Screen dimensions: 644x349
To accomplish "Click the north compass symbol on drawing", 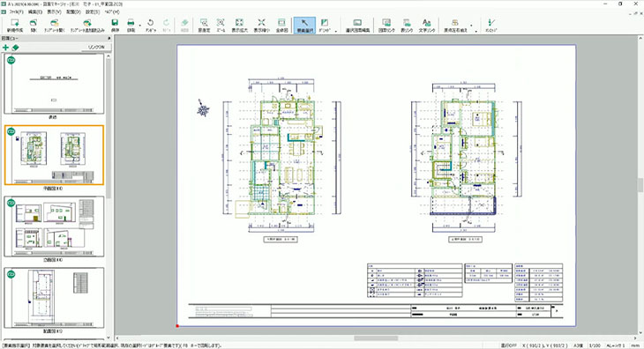I will [203, 108].
